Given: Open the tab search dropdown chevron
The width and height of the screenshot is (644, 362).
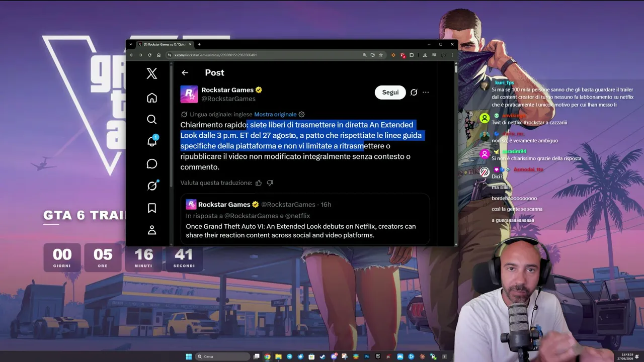Looking at the screenshot, I should click(x=131, y=44).
